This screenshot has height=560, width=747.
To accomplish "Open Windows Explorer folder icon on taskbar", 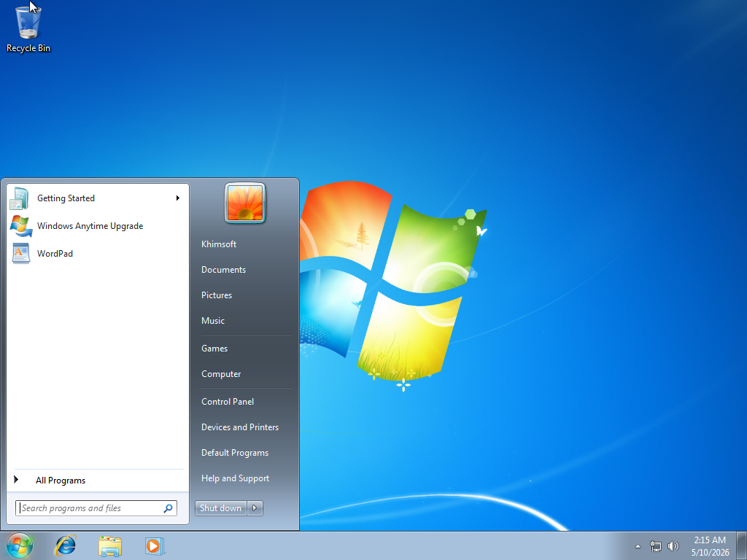I will (x=110, y=545).
